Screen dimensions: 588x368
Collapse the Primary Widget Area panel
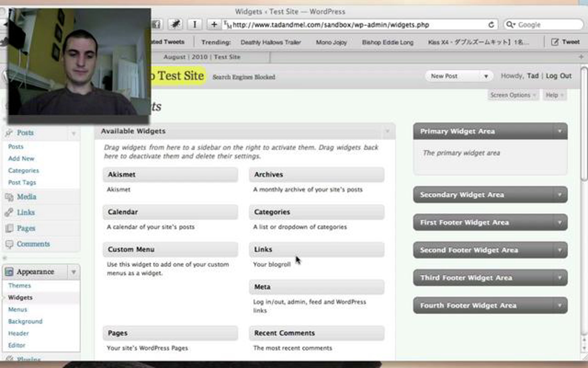point(560,131)
